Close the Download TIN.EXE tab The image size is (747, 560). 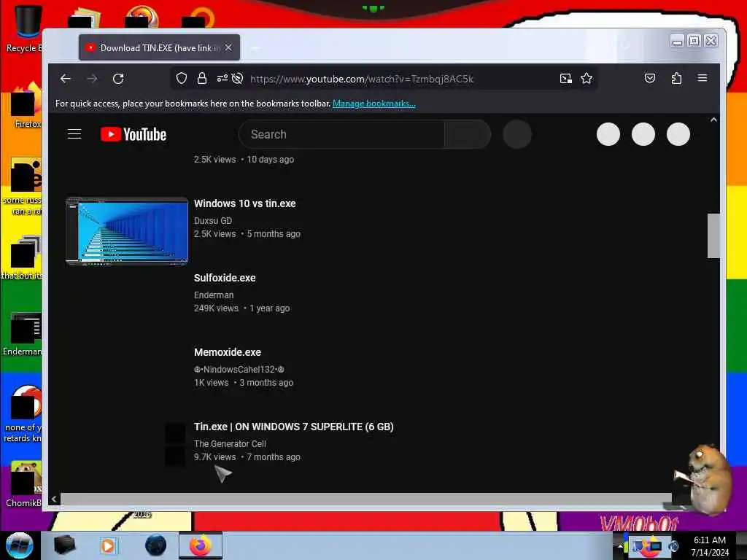[228, 47]
